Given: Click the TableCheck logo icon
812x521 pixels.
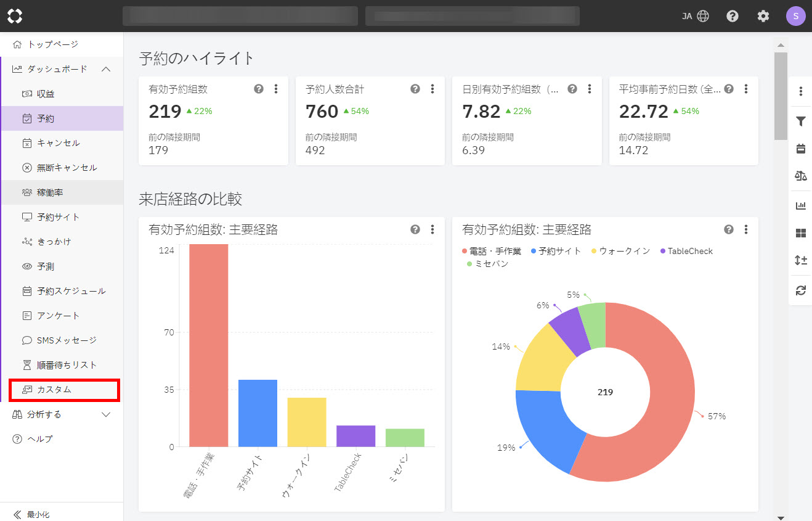Looking at the screenshot, I should click(x=15, y=16).
